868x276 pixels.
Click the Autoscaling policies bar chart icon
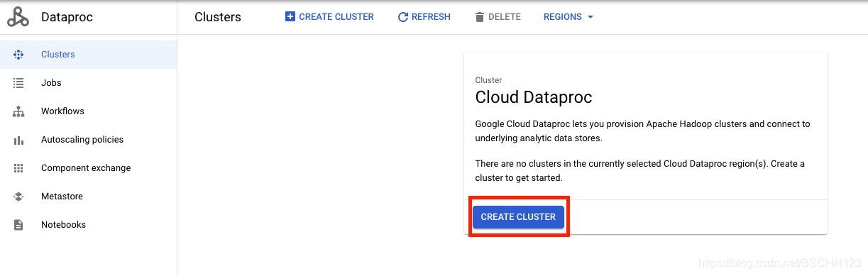click(18, 140)
